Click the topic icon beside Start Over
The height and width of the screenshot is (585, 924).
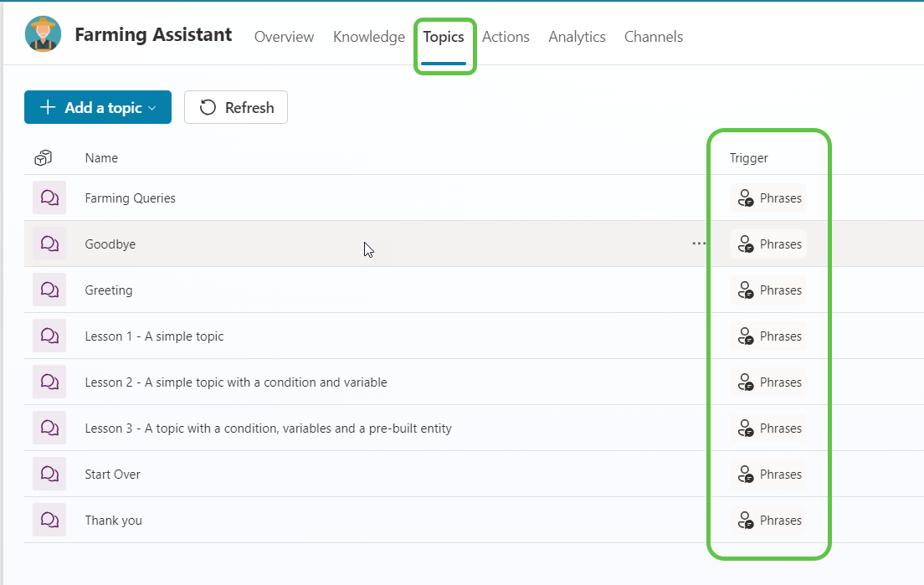(49, 475)
